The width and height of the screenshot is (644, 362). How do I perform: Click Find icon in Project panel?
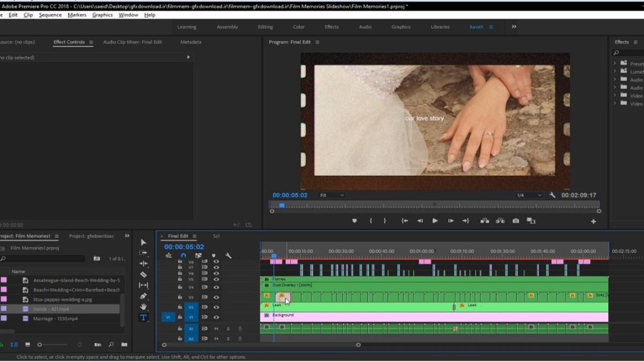111,344
